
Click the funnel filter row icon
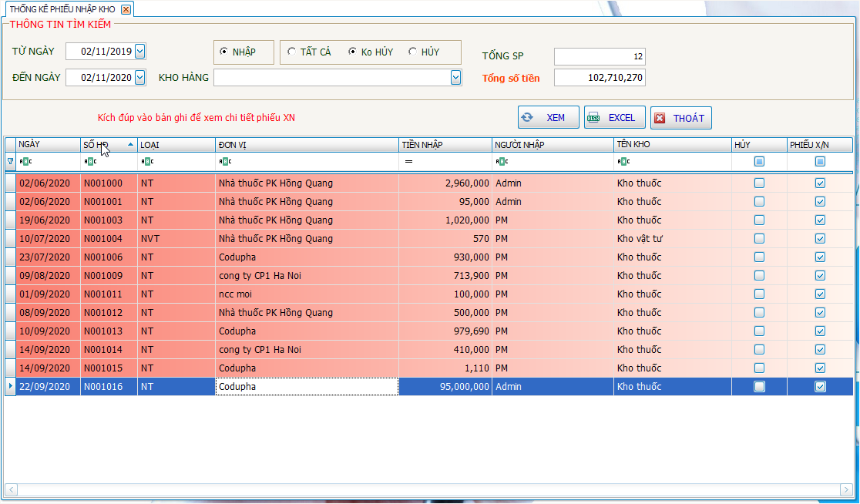pos(10,161)
